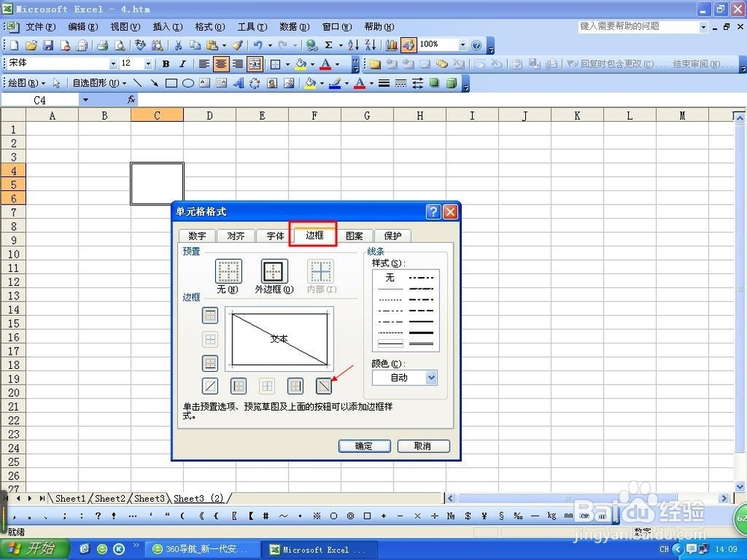Screen dimensions: 747x560
Task: Switch to the Sheet1 worksheet tab
Action: 70,499
